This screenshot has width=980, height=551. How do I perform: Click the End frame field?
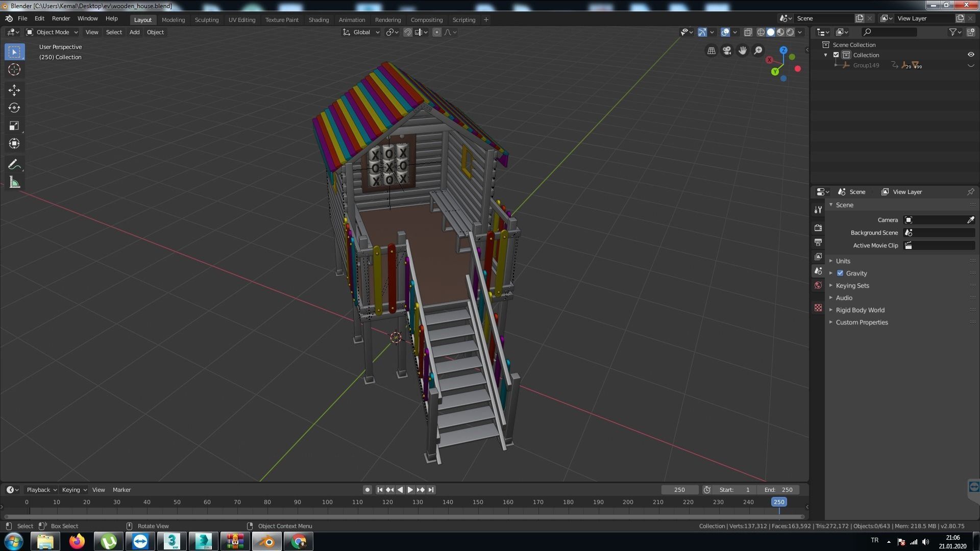779,490
